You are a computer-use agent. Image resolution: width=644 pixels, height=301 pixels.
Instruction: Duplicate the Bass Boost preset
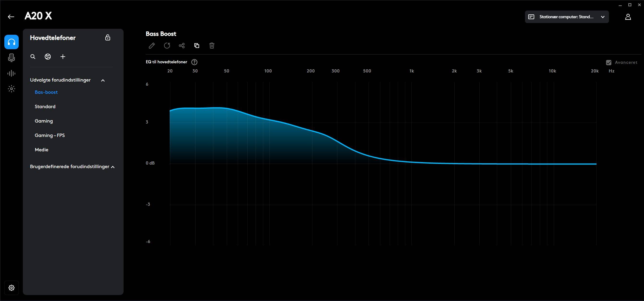(x=197, y=46)
